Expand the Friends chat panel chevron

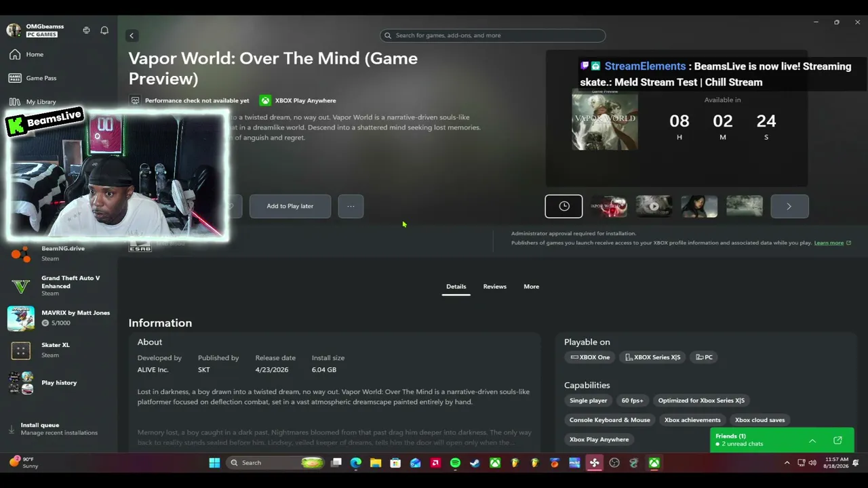point(812,441)
